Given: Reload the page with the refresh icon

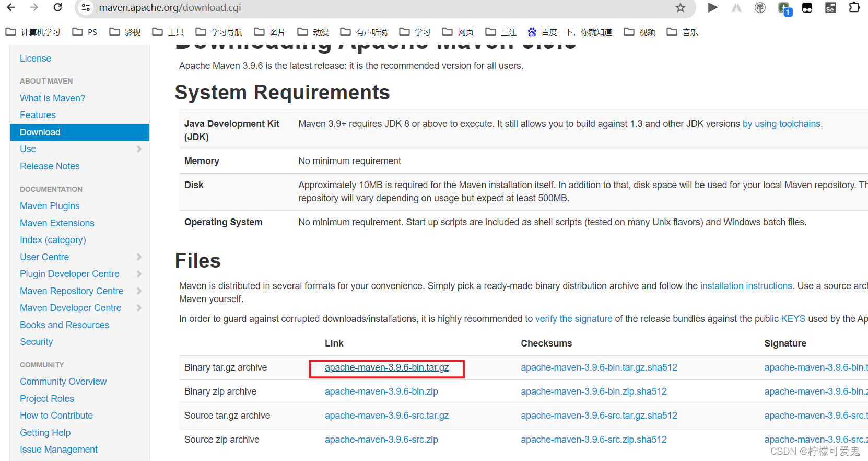Looking at the screenshot, I should click(x=58, y=7).
